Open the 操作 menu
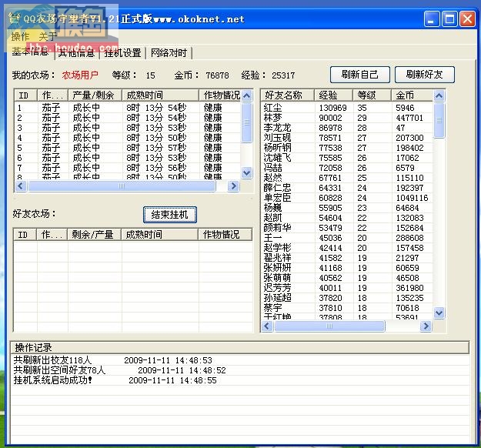The height and width of the screenshot is (448, 481). pyautogui.click(x=20, y=36)
